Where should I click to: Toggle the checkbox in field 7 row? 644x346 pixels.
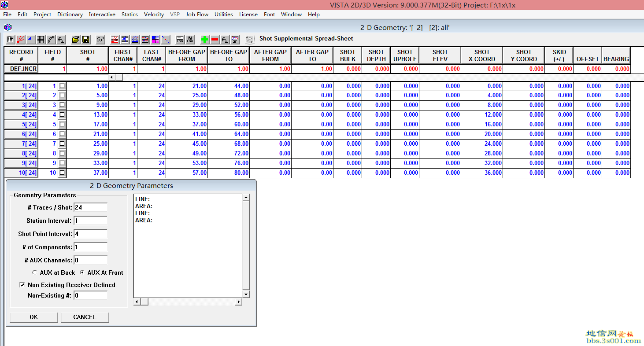[62, 144]
